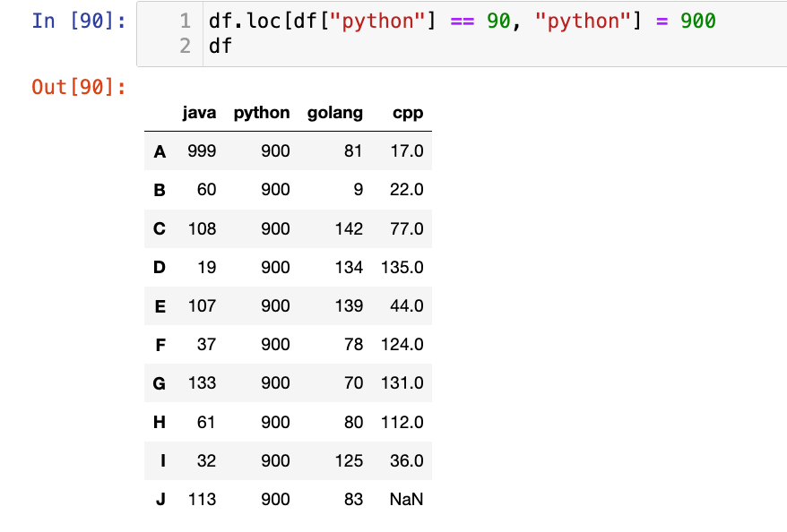787x532 pixels.
Task: Click the python value 900 in row G
Action: pos(275,383)
